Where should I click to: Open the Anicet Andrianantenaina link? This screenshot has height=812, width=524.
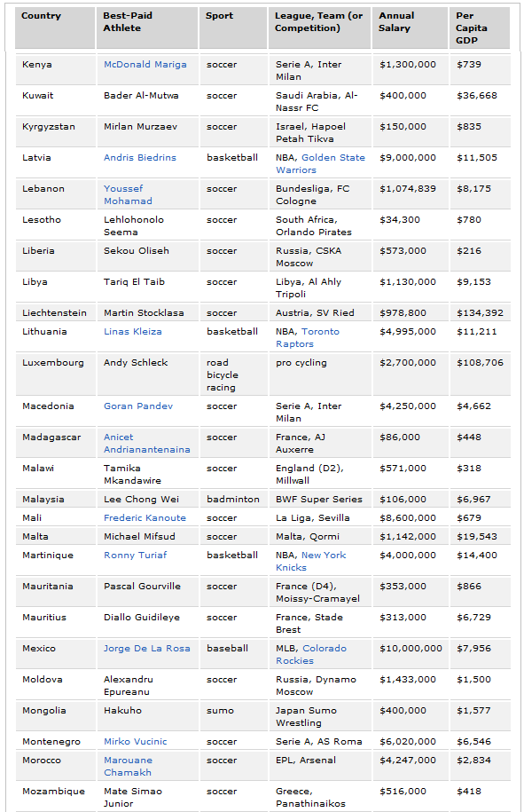tap(147, 444)
